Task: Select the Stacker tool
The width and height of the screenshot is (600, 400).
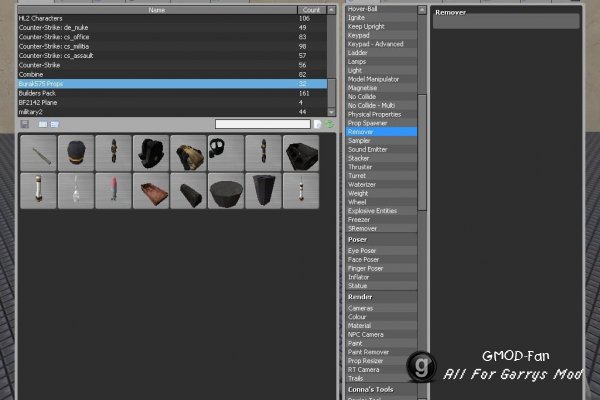Action: click(381, 158)
